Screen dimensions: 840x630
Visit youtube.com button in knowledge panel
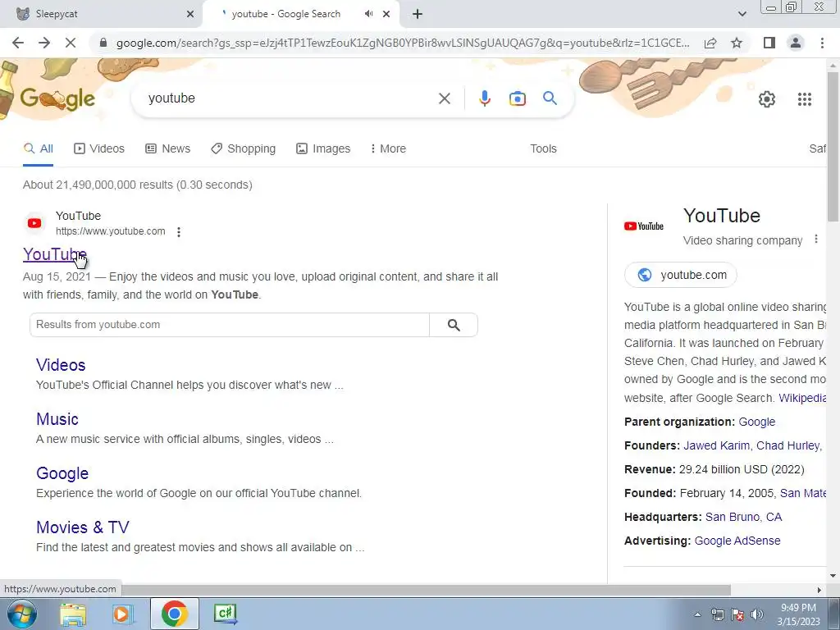coord(680,275)
